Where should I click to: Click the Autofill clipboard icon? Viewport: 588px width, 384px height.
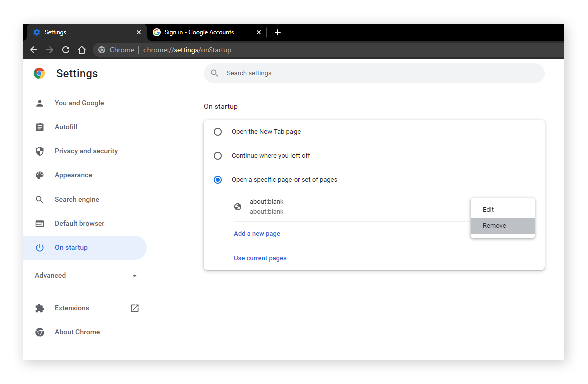tap(40, 127)
